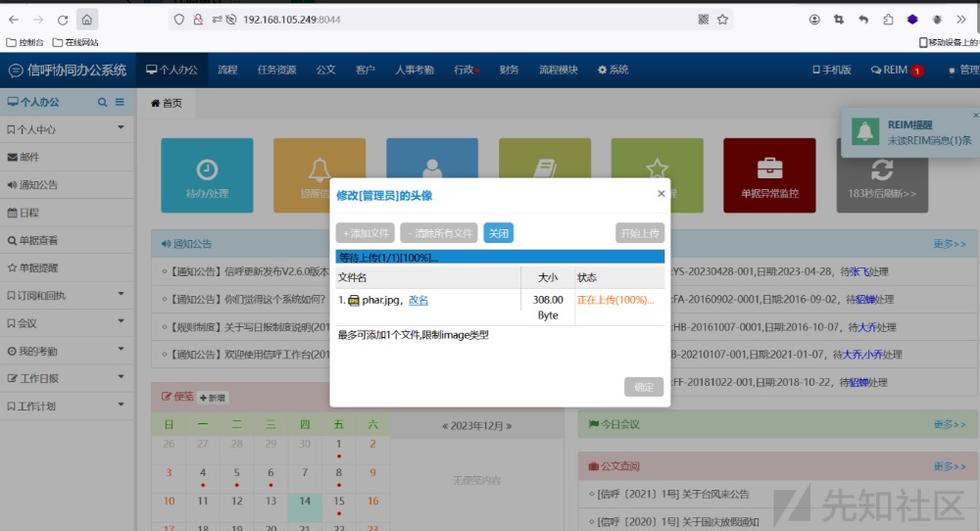Click 改名 link next to phar.jpg
This screenshot has width=980, height=531.
coord(417,300)
